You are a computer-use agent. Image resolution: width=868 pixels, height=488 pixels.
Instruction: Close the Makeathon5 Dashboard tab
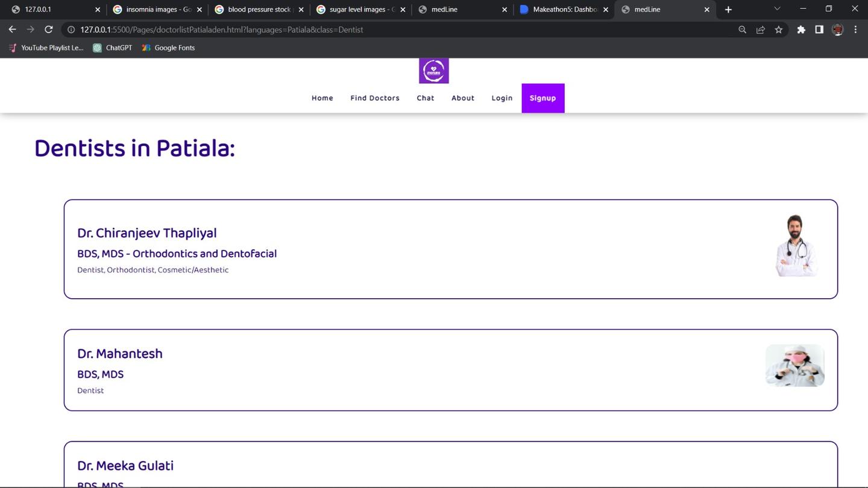coord(606,10)
